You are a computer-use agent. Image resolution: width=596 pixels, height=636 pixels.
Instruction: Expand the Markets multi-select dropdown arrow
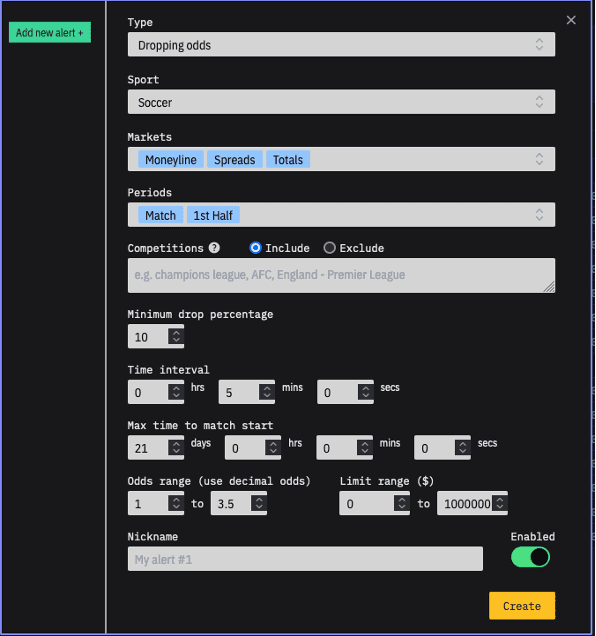pyautogui.click(x=539, y=159)
